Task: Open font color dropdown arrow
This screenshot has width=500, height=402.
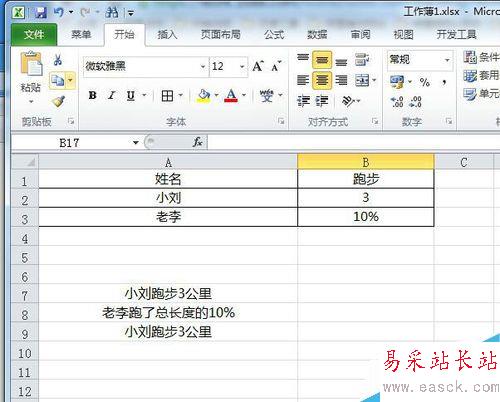Action: 244,96
